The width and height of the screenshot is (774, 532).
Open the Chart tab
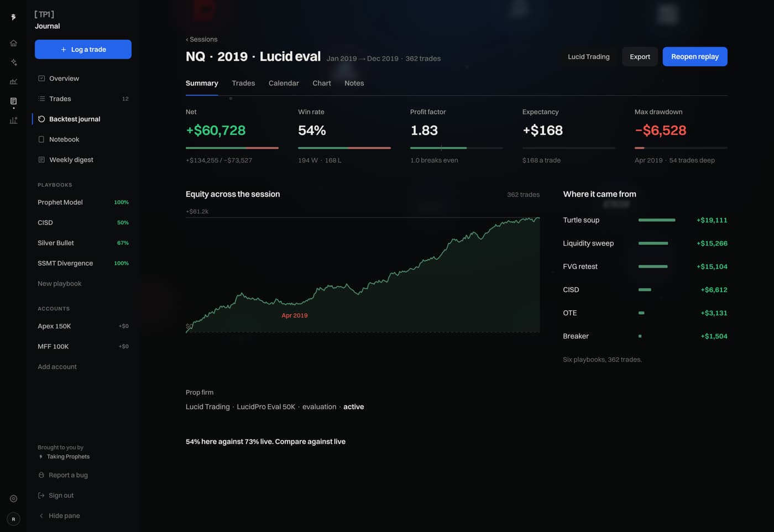point(322,84)
